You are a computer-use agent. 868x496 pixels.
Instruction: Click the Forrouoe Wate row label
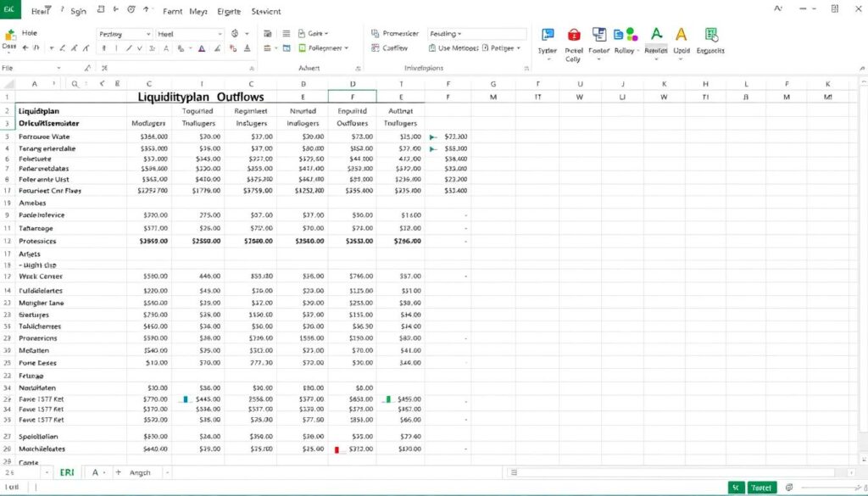pyautogui.click(x=44, y=137)
